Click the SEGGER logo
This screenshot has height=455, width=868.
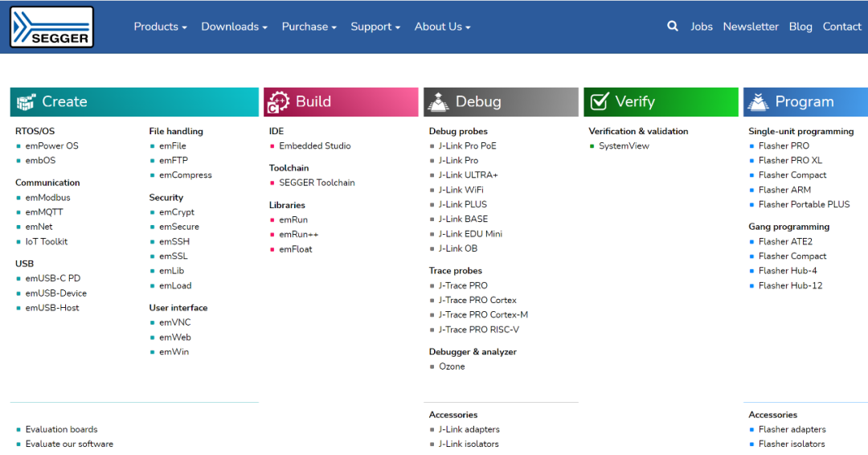(51, 27)
